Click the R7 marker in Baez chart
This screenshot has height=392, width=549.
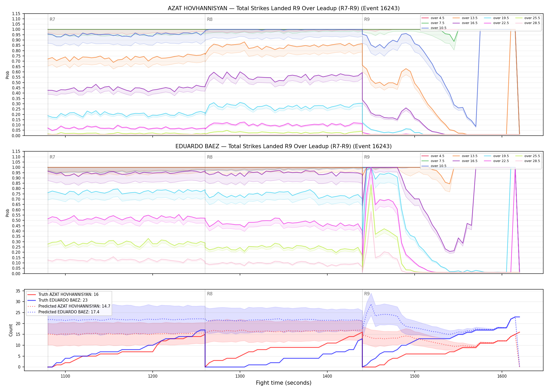click(x=52, y=157)
